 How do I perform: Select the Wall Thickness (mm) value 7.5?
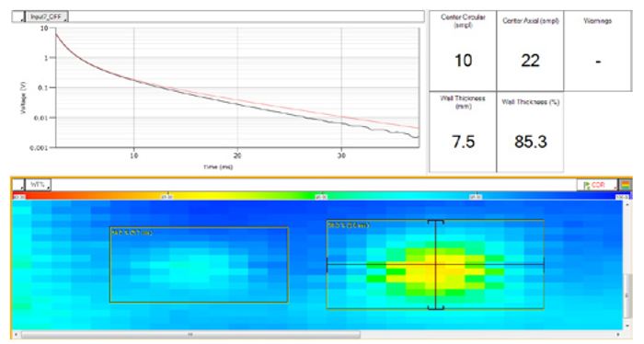click(464, 142)
